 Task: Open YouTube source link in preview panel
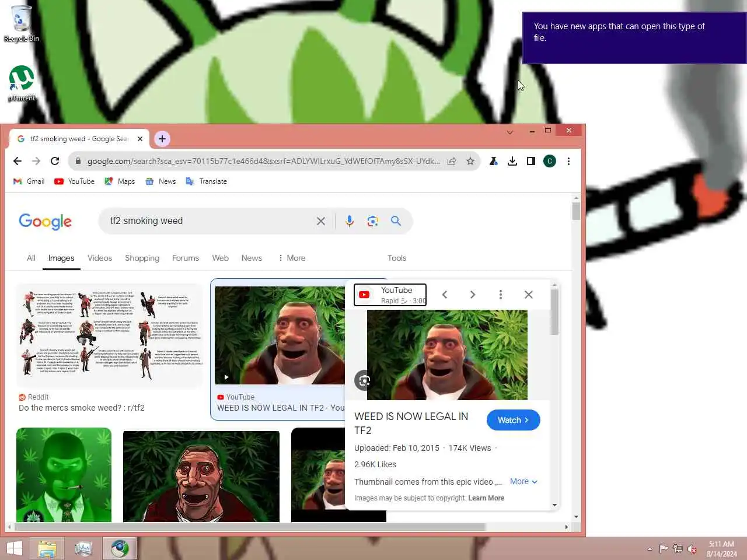pyautogui.click(x=390, y=295)
